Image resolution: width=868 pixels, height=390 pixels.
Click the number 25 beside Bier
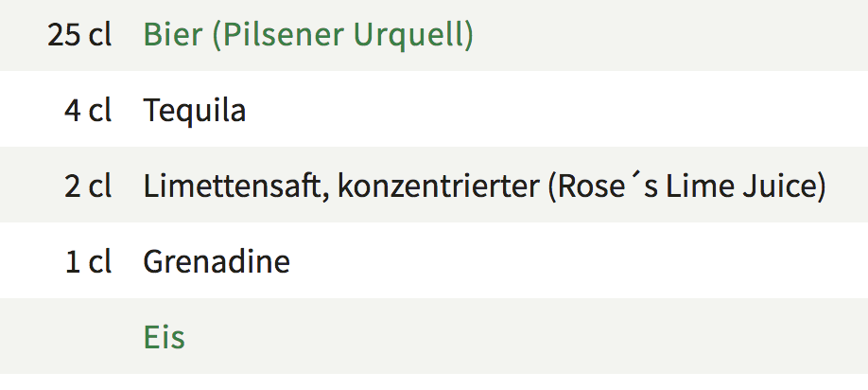pos(62,35)
